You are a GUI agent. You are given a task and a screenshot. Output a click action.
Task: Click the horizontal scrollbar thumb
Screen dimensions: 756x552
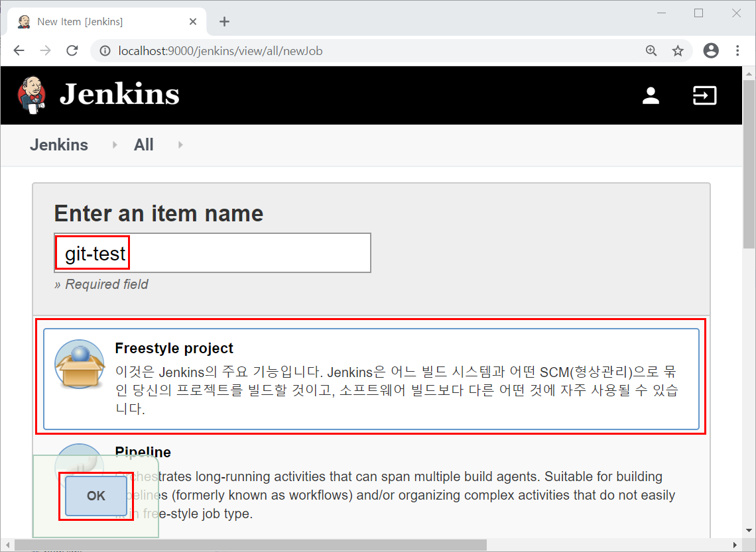tap(250, 545)
